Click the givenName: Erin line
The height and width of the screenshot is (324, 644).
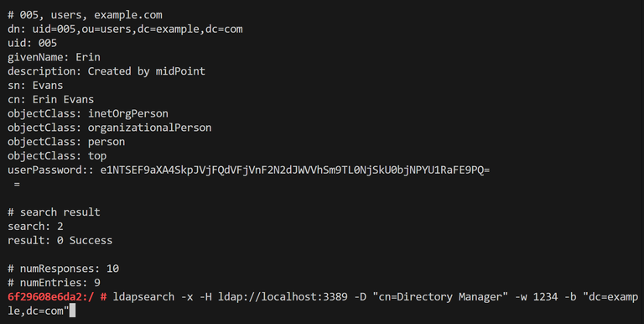[x=54, y=57]
